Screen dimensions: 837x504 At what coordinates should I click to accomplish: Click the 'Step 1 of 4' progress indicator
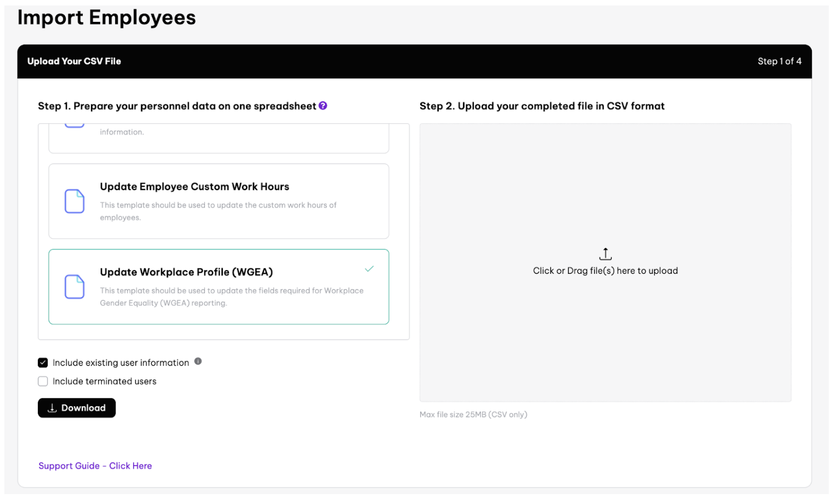coord(779,61)
